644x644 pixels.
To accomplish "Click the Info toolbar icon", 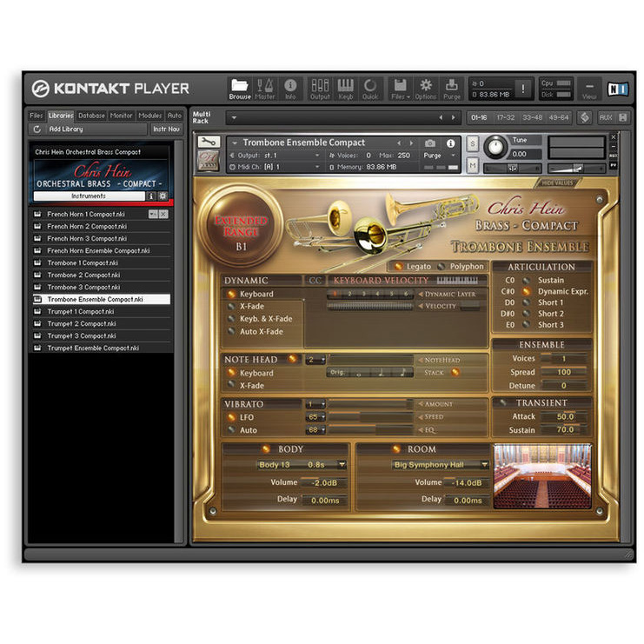I will tap(290, 89).
